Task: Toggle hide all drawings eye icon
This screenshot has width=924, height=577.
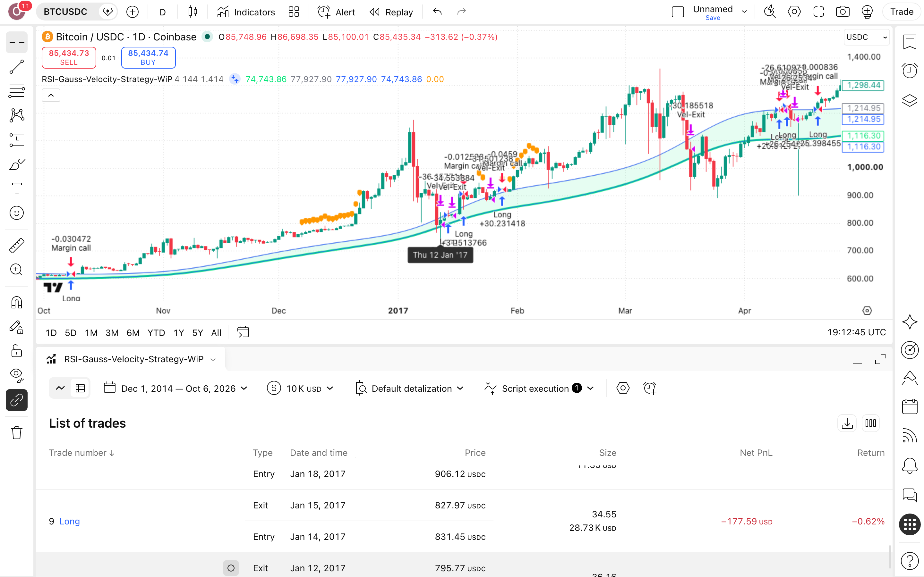Action: click(x=16, y=375)
